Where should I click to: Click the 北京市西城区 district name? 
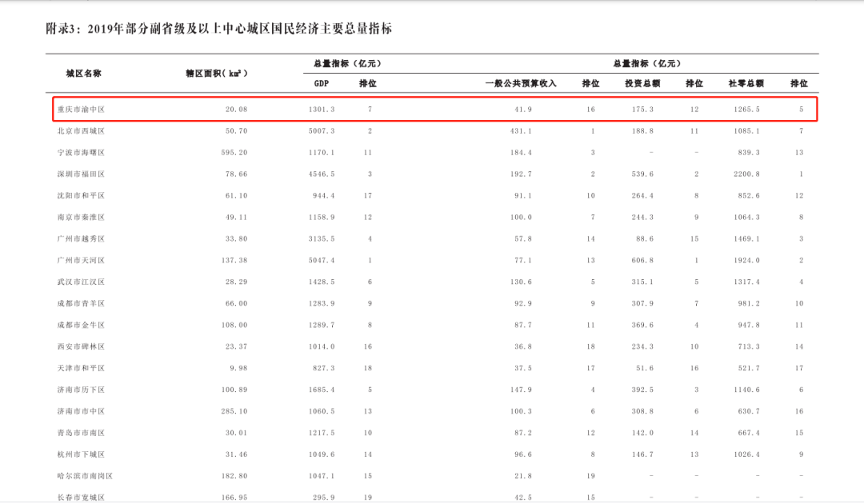[81, 131]
